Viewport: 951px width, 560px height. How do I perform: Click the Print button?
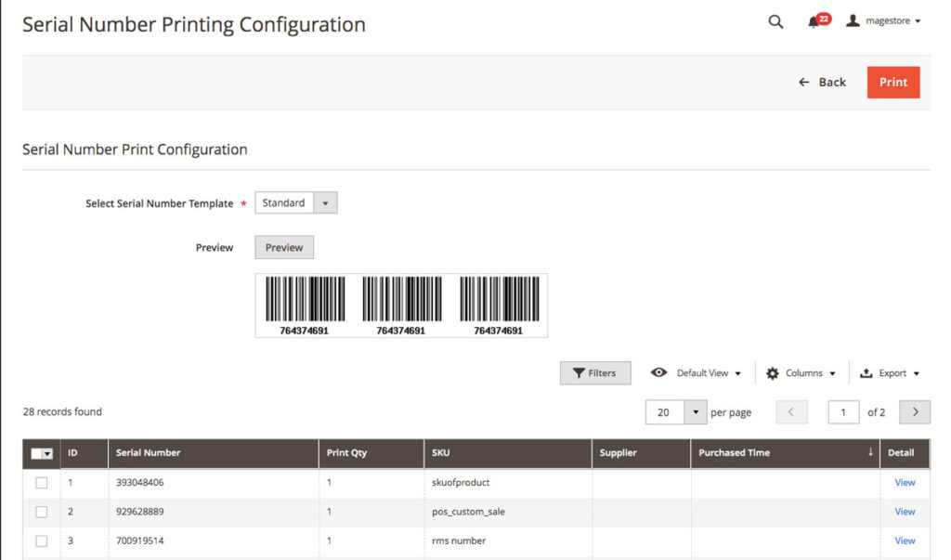(892, 82)
